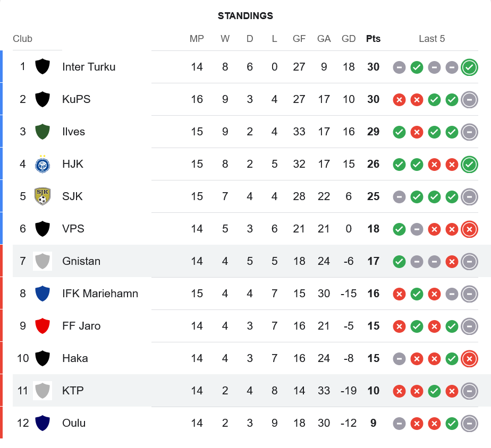This screenshot has height=448, width=491.
Task: Click the blue IFK Mariehamn shield
Action: point(43,294)
